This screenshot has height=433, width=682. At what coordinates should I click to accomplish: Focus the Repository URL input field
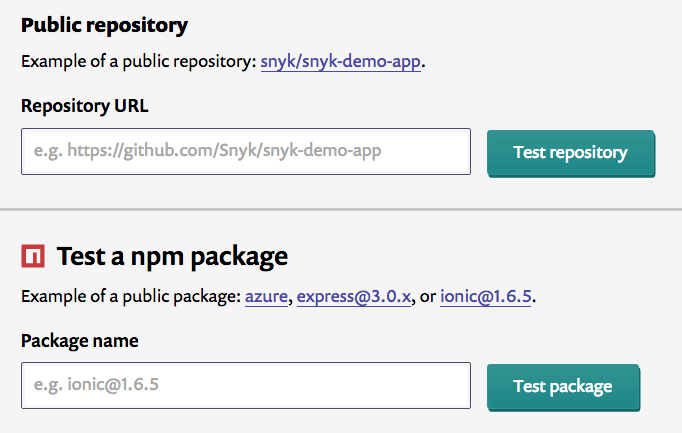coord(245,152)
